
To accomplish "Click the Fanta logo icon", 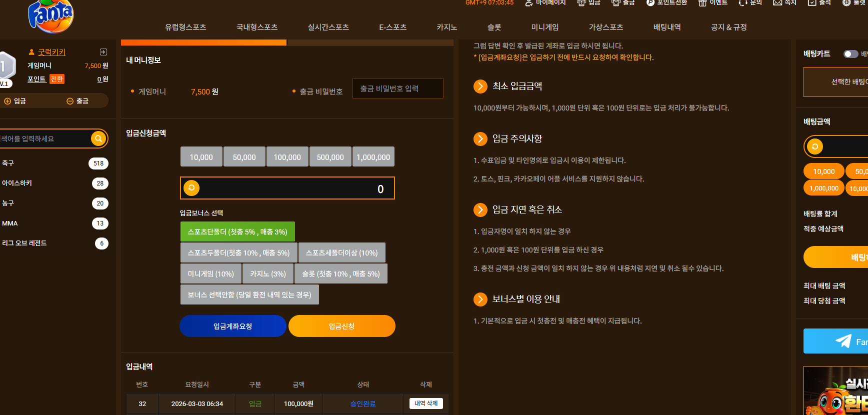I will click(51, 16).
